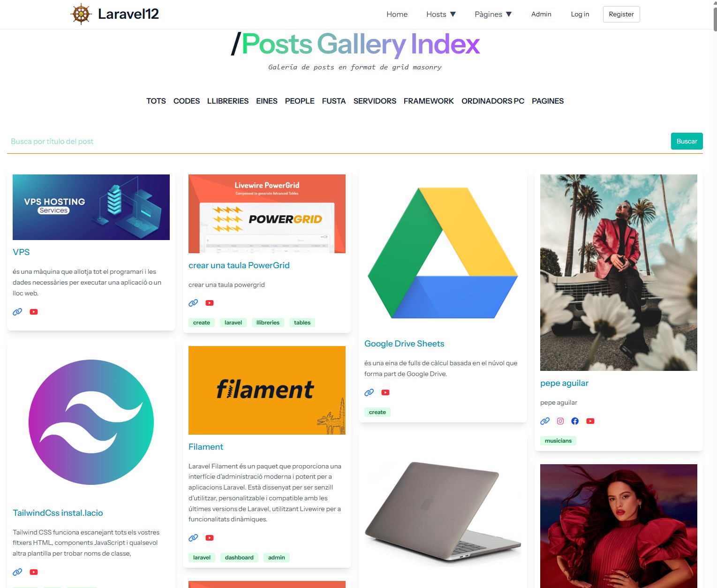
Task: Focus the post title search field
Action: tap(338, 141)
